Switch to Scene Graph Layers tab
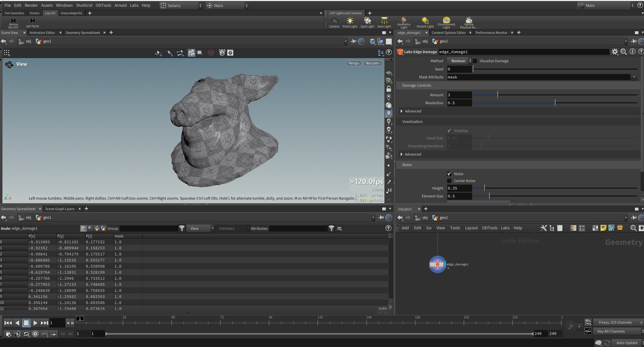Viewport: 644px width, 347px height. [60, 209]
